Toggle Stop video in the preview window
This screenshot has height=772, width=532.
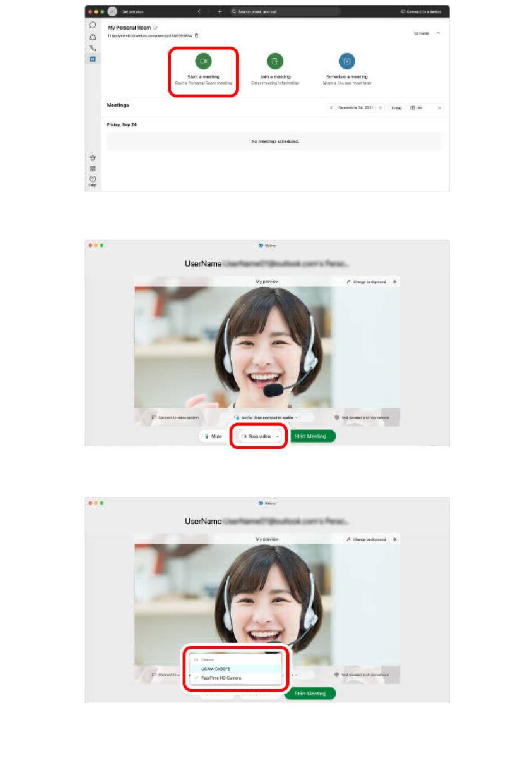[256, 436]
